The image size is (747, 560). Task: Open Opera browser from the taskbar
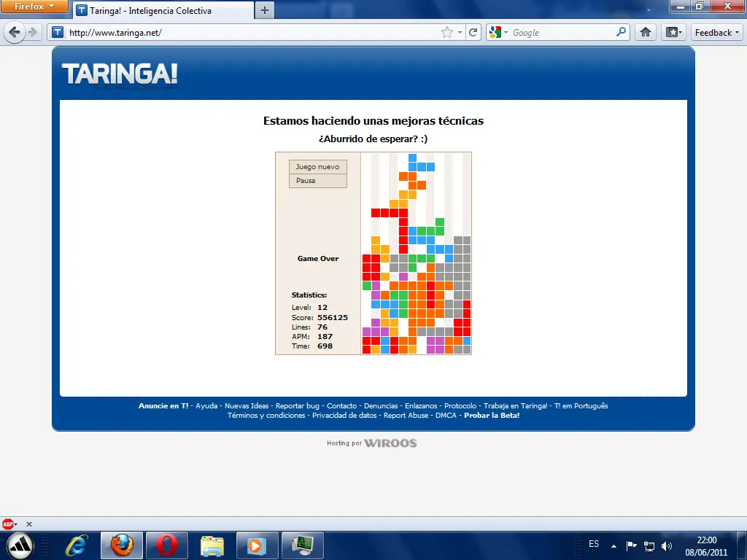(167, 545)
